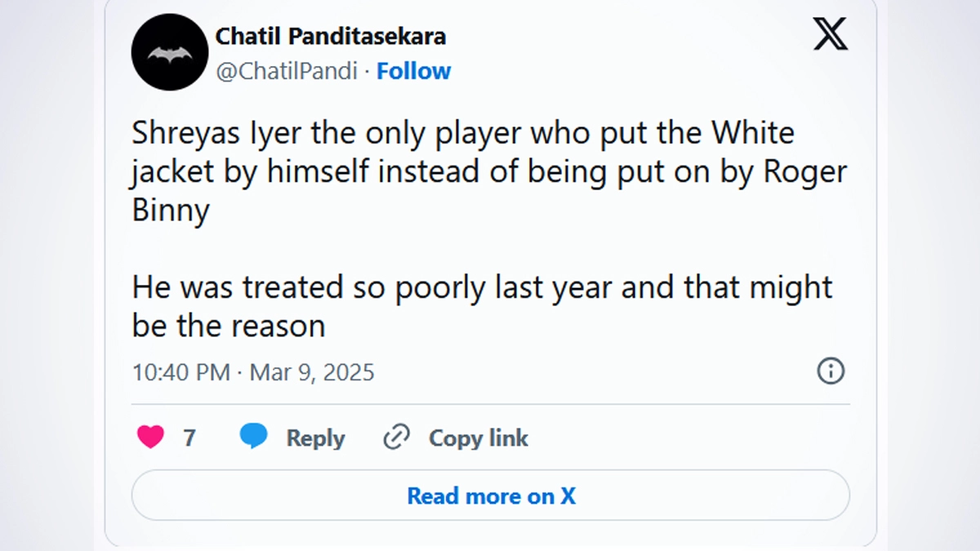Click the pink heart like icon
The height and width of the screenshot is (551, 980).
click(150, 438)
